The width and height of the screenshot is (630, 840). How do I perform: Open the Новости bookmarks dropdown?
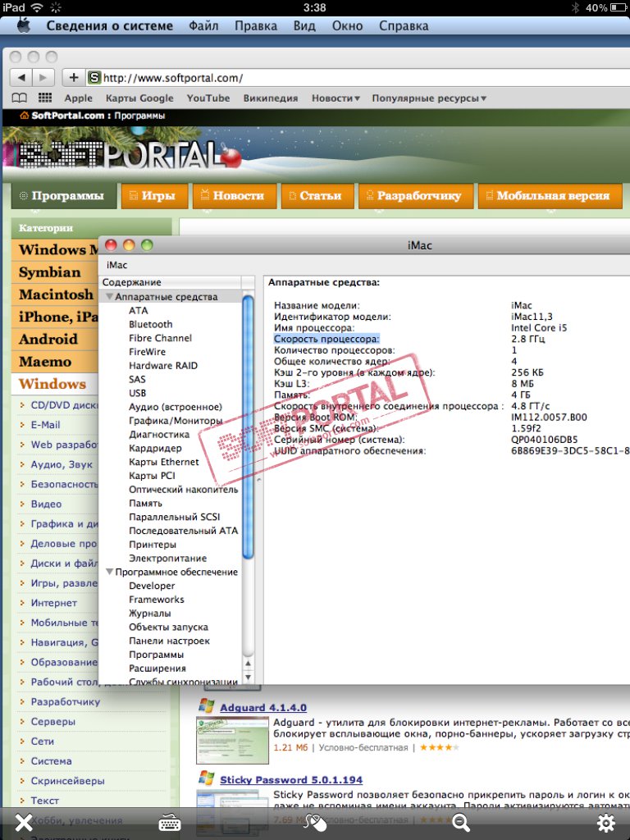[336, 98]
